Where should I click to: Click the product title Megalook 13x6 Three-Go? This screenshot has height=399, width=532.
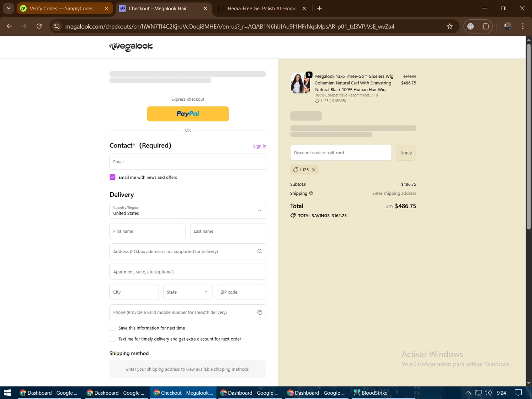pyautogui.click(x=354, y=83)
